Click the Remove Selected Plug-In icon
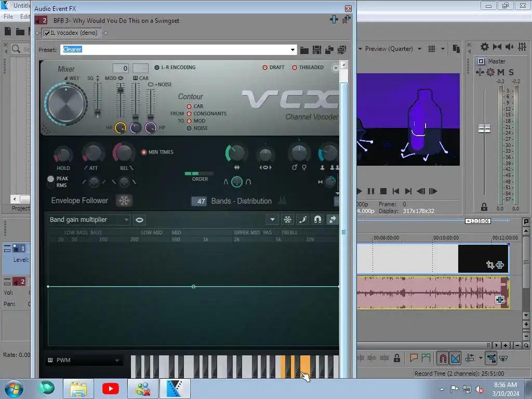 345,20
